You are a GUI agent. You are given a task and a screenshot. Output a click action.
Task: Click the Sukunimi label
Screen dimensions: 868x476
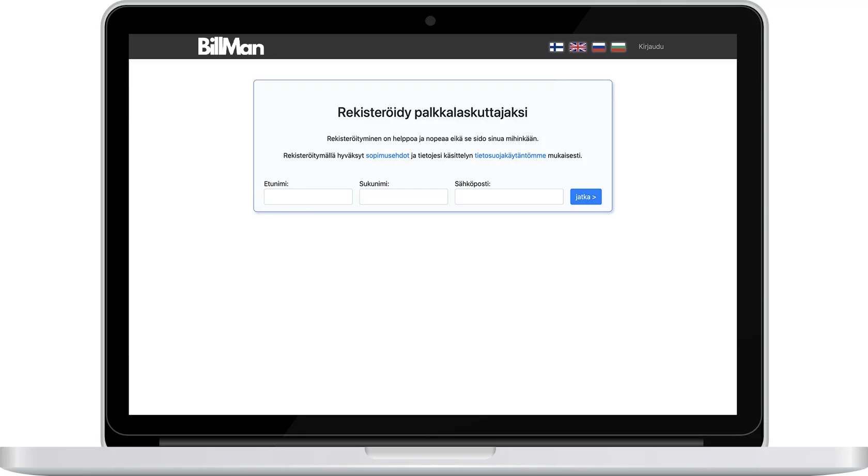click(374, 184)
